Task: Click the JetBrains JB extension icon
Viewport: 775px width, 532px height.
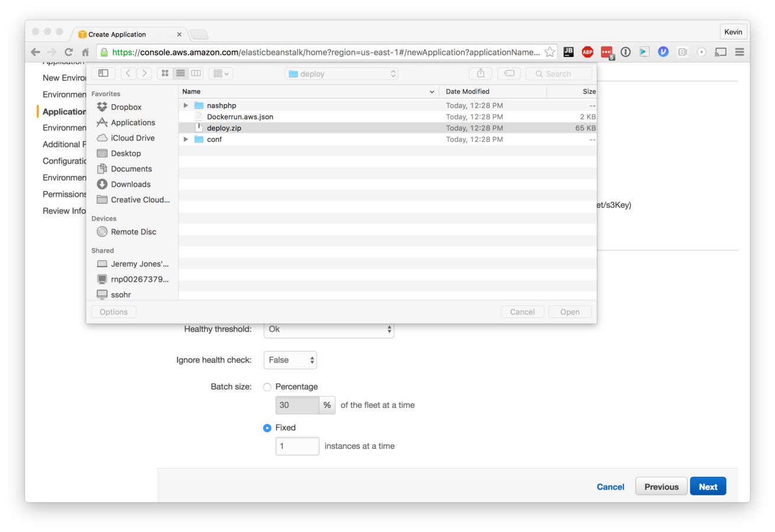Action: pos(568,52)
